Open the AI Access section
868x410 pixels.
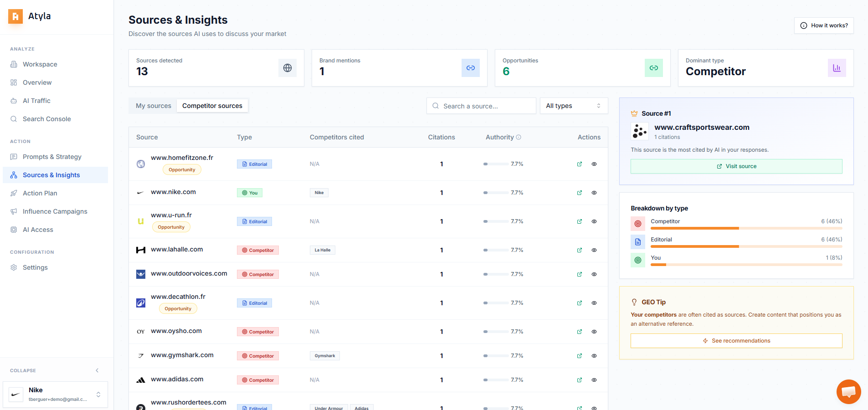click(37, 230)
